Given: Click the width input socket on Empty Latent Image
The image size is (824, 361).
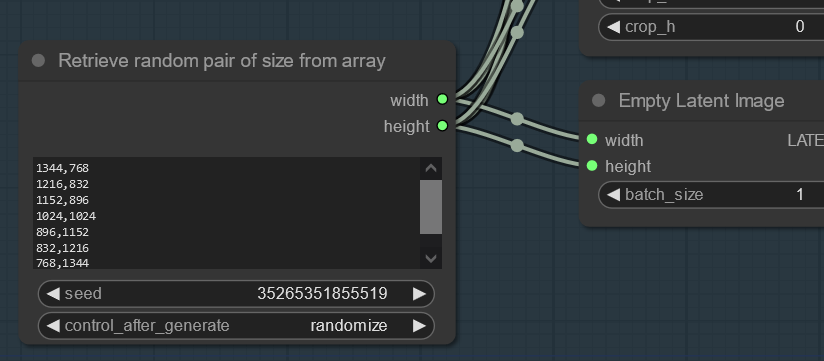Looking at the screenshot, I should pyautogui.click(x=592, y=139).
